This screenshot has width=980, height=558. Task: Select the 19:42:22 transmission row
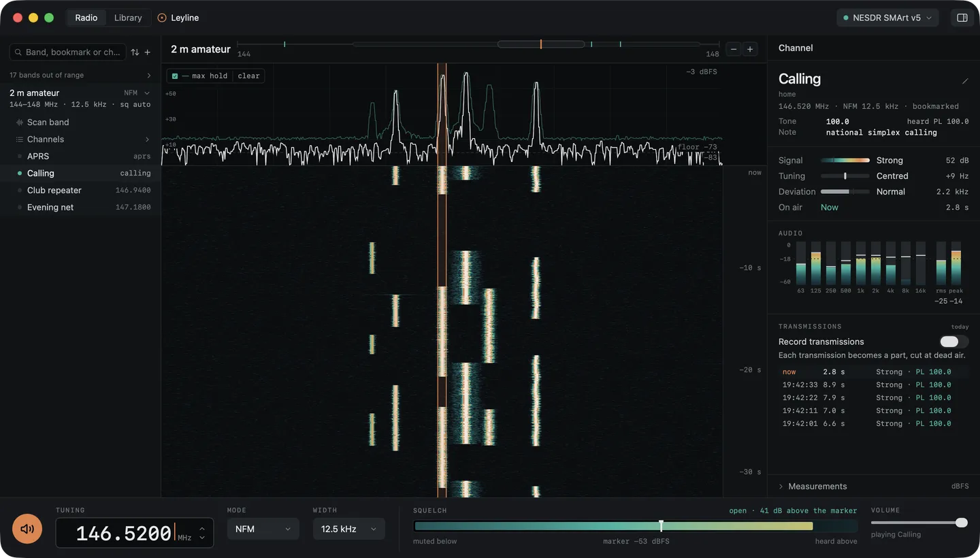click(x=873, y=398)
